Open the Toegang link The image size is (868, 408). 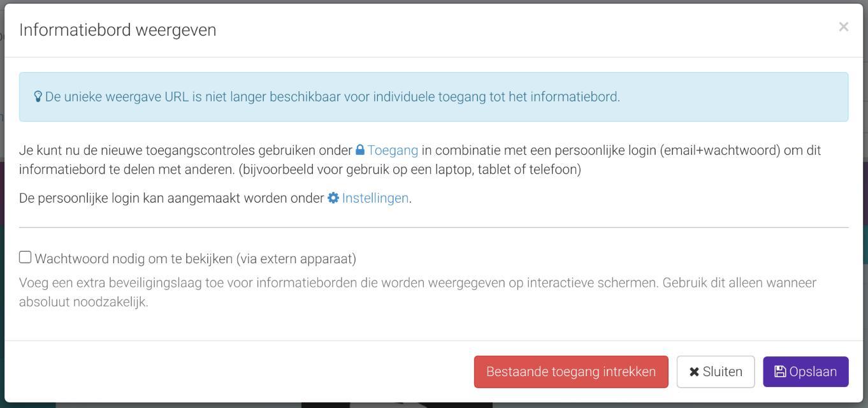(393, 150)
